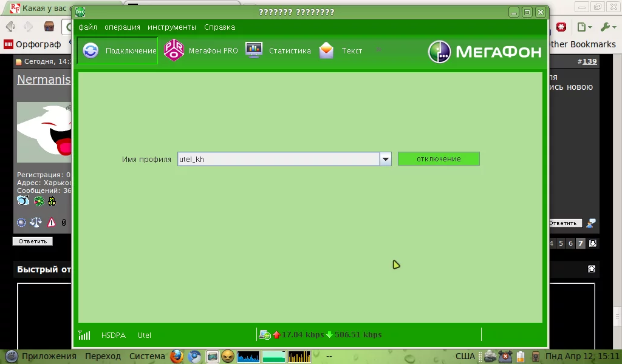Open the Орфограф bookmark
Screen dimensions: 622x364
pos(33,44)
